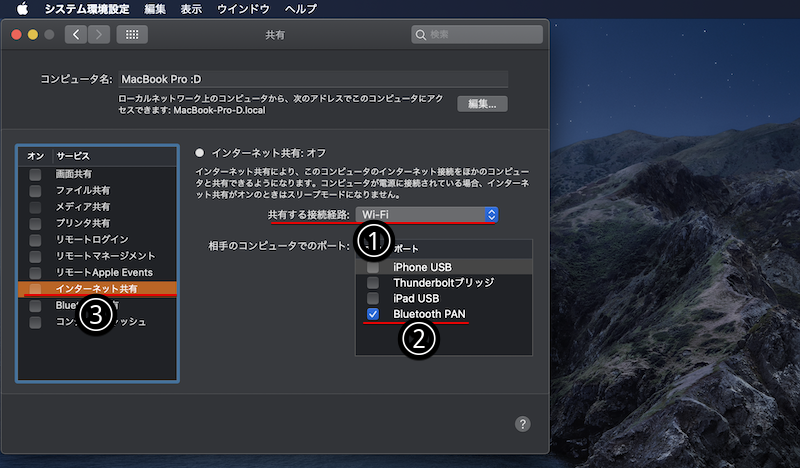Open the Apple menu
Screen dimensions: 800x468
coord(21,8)
